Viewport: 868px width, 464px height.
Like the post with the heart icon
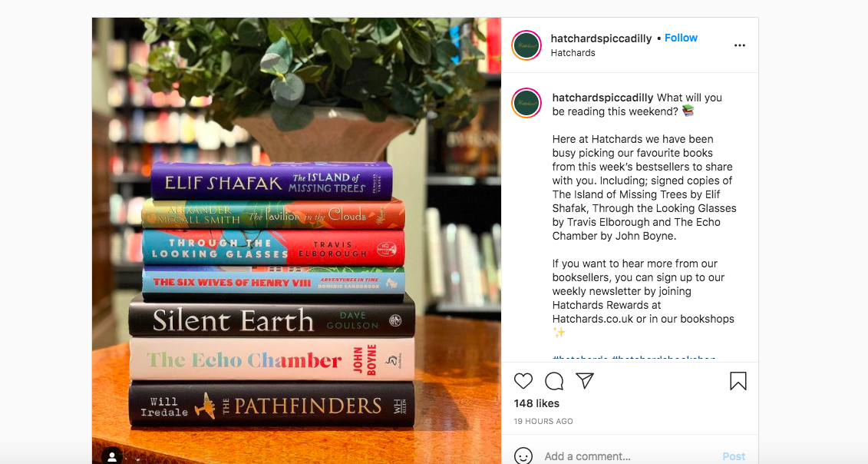523,381
